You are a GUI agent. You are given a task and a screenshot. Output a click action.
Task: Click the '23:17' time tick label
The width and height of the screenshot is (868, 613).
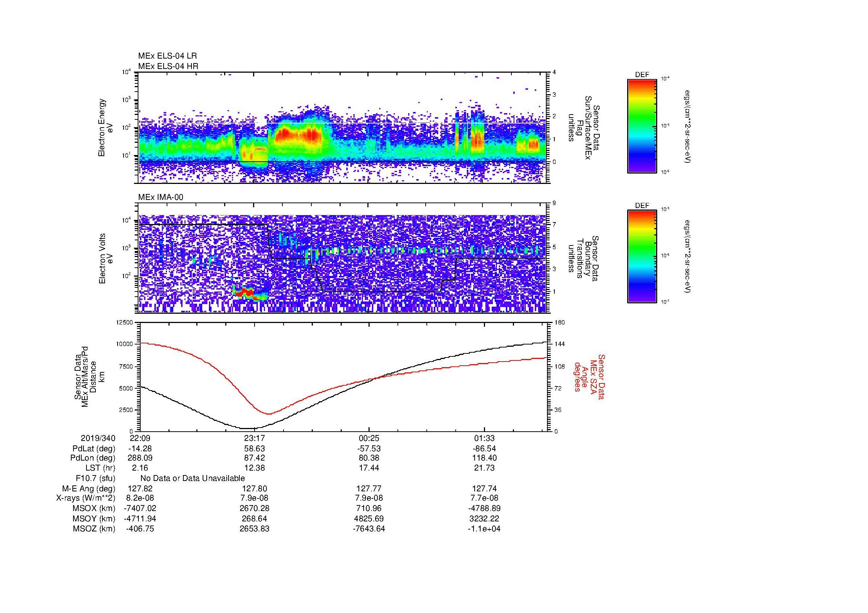(255, 438)
